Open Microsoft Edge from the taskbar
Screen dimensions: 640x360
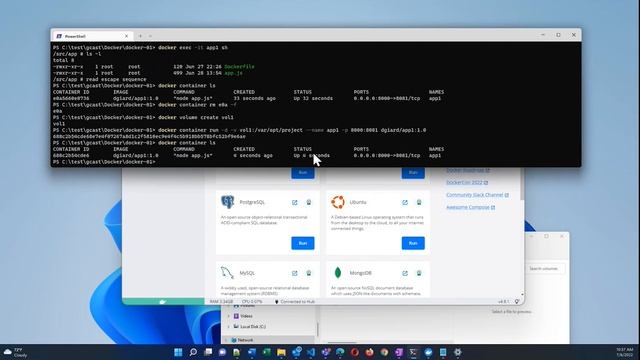340,352
